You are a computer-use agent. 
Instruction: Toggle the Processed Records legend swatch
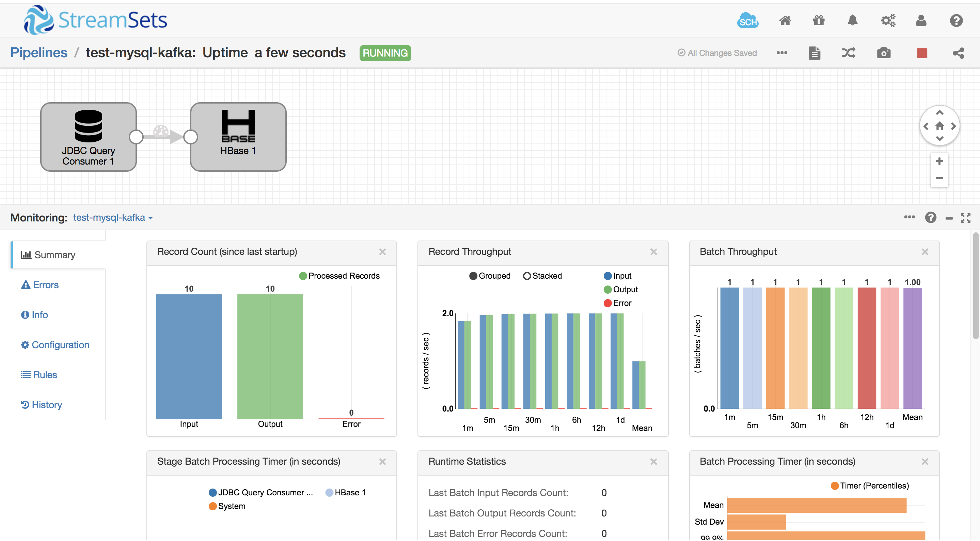pos(303,276)
